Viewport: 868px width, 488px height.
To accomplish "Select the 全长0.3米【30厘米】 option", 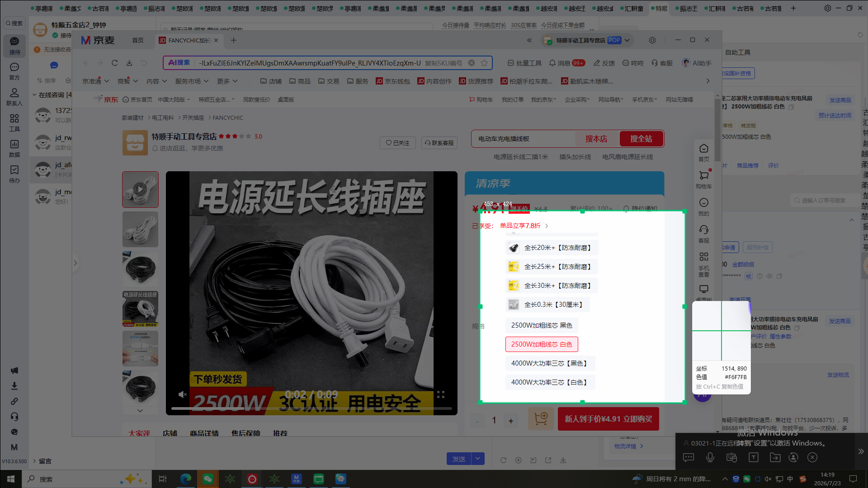I will [547, 305].
